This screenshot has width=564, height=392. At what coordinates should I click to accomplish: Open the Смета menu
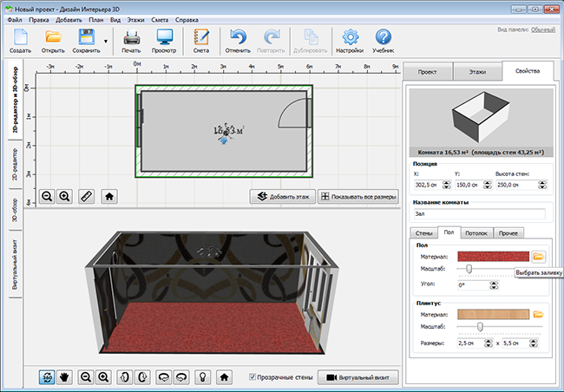click(x=160, y=20)
